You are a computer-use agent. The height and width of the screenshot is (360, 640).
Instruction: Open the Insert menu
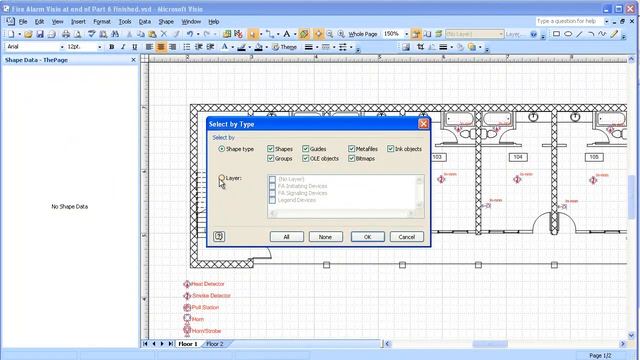coord(78,22)
